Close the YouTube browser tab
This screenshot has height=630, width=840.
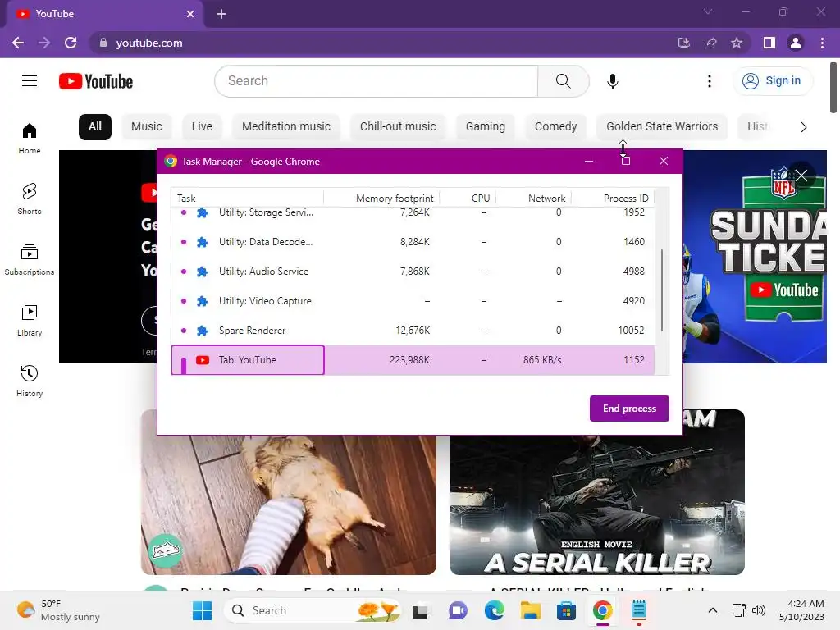tap(190, 14)
